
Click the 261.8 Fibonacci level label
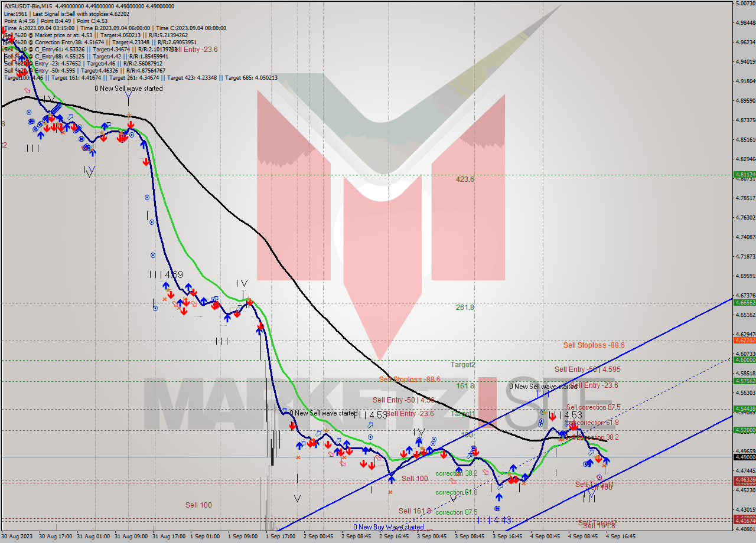tap(465, 308)
